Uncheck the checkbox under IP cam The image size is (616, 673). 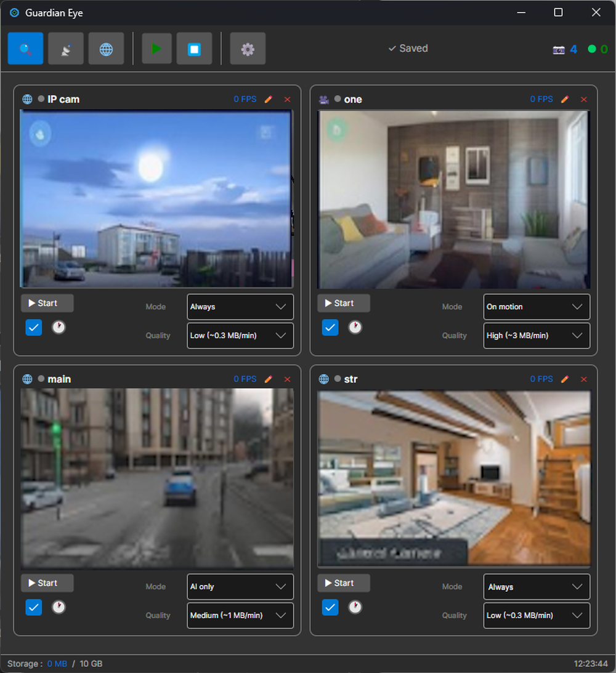click(34, 328)
